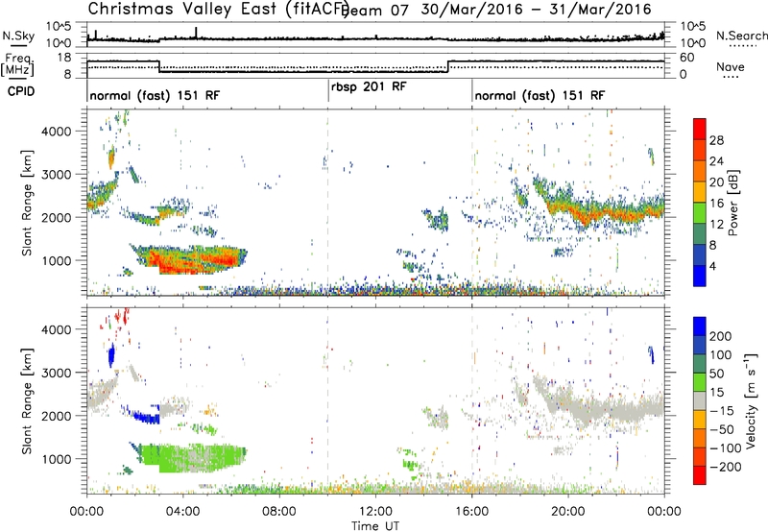
Task: Click the '28' power colorbar tick
Action: pyautogui.click(x=716, y=140)
